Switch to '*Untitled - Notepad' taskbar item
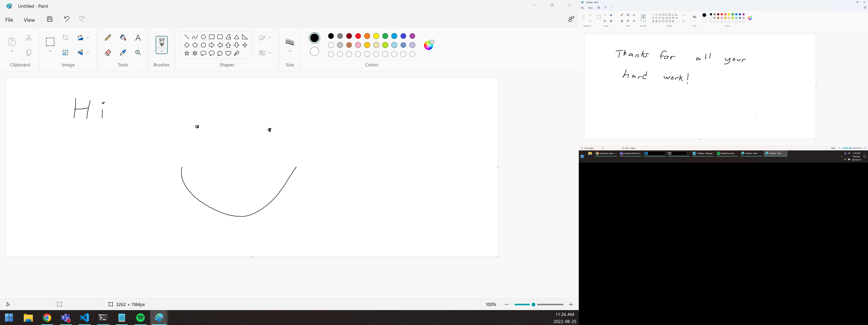868x325 pixels. pyautogui.click(x=703, y=153)
